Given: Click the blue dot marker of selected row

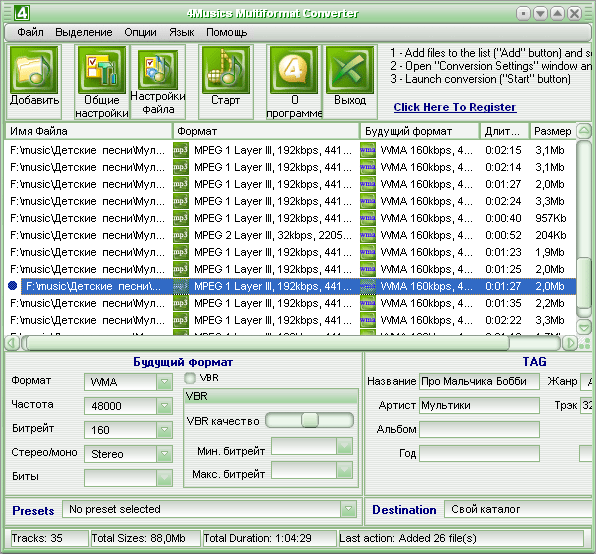Looking at the screenshot, I should (x=13, y=285).
